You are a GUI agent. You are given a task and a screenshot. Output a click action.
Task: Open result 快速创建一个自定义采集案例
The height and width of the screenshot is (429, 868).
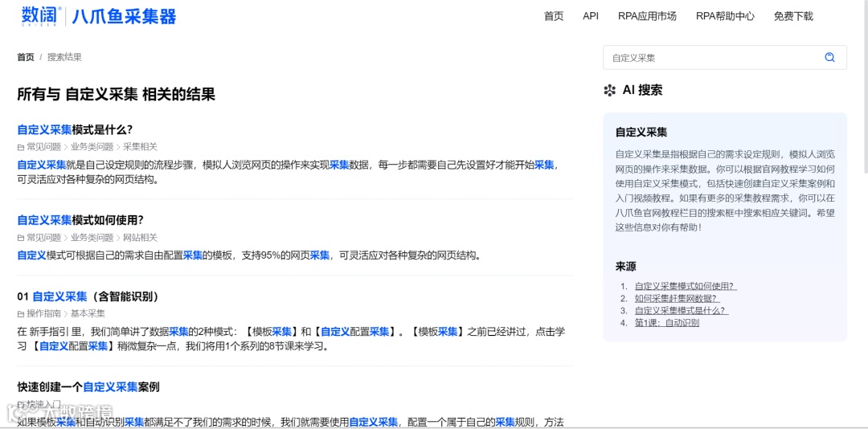pos(88,387)
